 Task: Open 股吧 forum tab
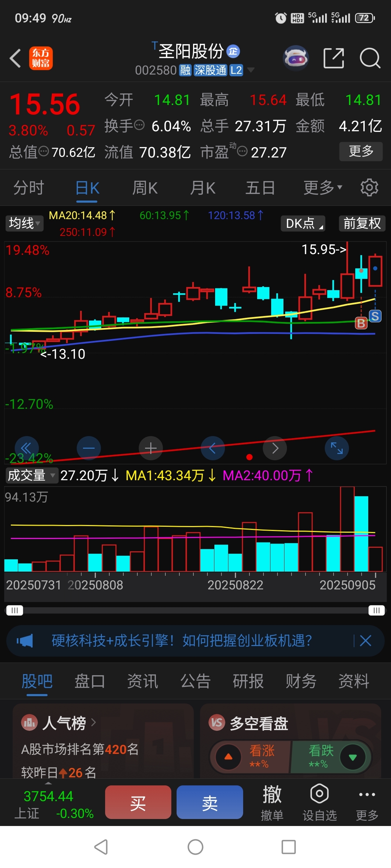coord(37,681)
